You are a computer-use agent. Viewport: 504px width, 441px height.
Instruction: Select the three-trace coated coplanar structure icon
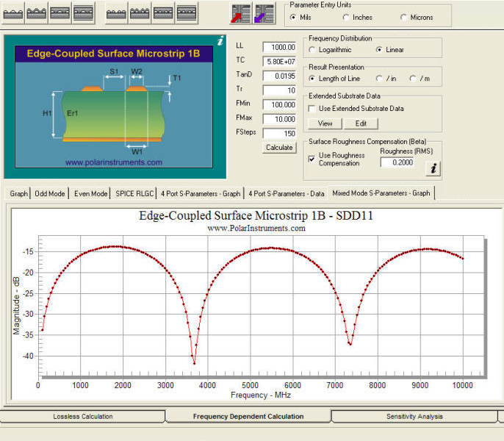point(36,13)
